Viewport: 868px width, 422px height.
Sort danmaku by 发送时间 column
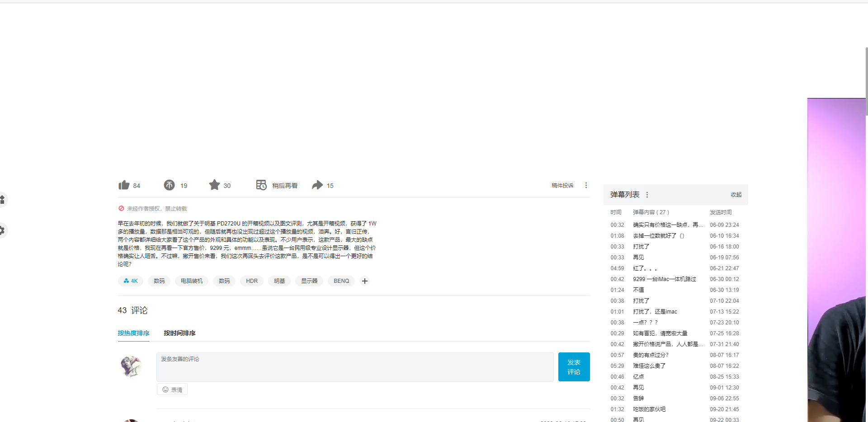coord(721,212)
